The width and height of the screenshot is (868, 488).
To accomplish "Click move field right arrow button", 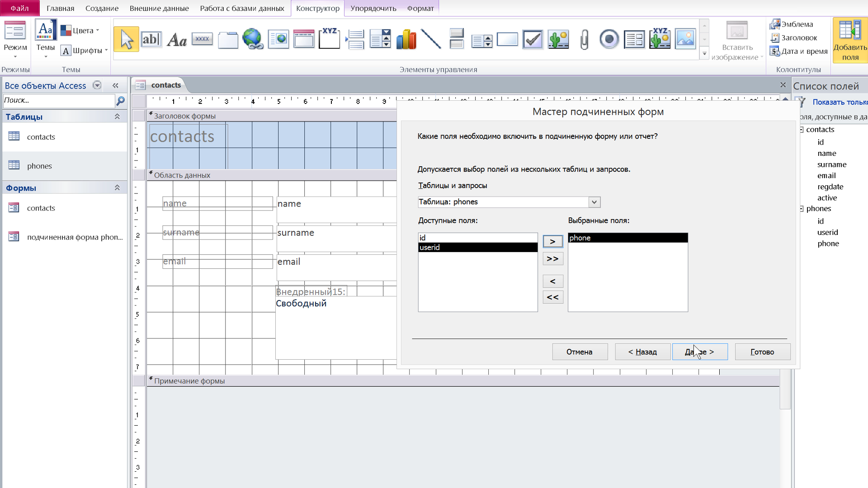I will [552, 241].
